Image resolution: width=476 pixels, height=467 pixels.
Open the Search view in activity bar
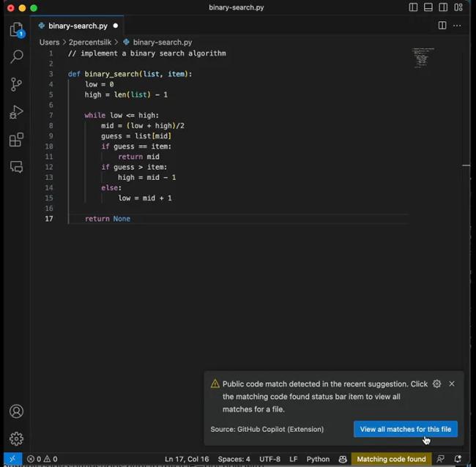(16, 57)
